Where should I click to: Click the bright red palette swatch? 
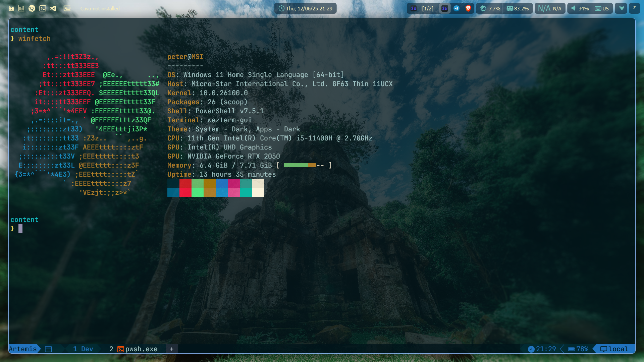(185, 192)
